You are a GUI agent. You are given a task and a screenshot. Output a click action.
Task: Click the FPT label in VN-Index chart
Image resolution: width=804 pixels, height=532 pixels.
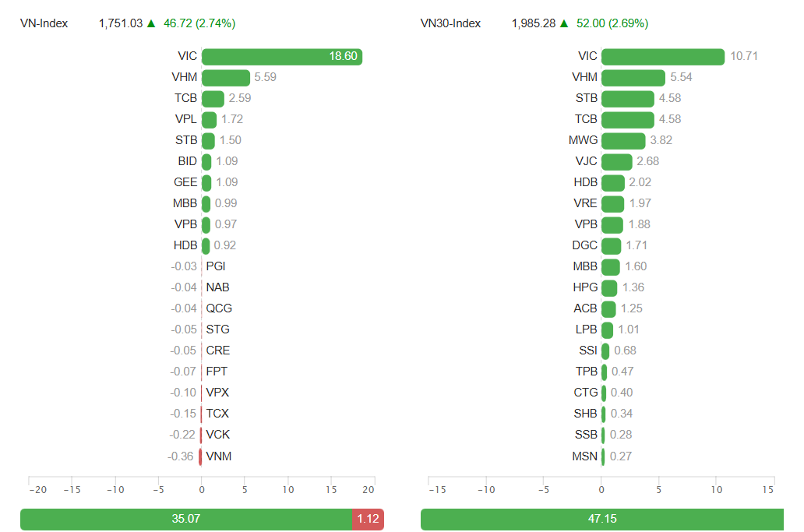217,372
